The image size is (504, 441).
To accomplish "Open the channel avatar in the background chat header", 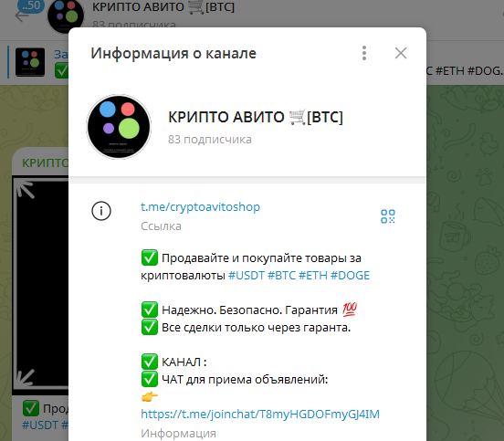I will coord(66,16).
